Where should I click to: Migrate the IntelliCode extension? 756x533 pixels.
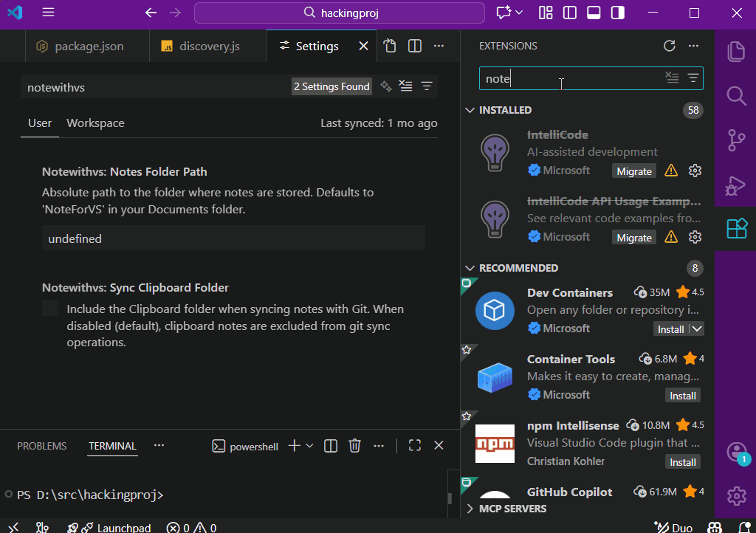point(634,171)
